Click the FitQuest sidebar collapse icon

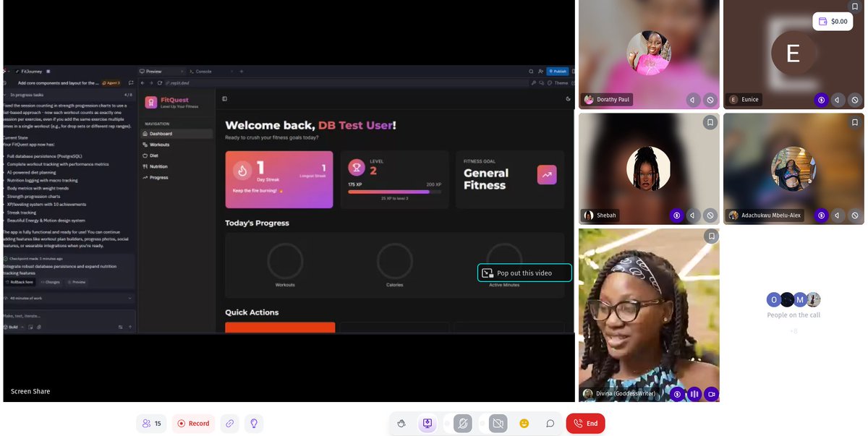pos(224,99)
